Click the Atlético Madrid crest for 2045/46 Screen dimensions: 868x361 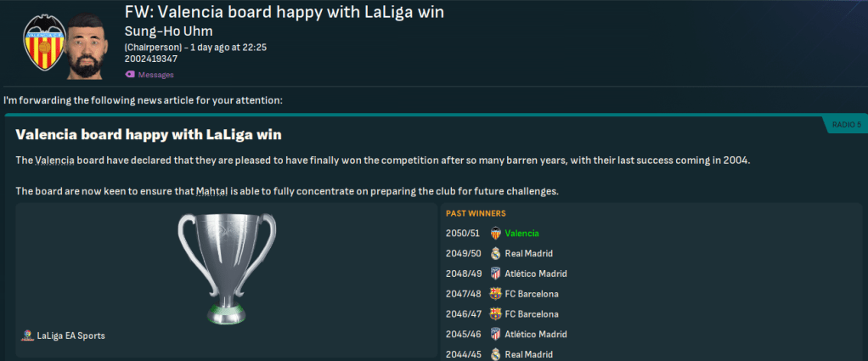point(495,335)
